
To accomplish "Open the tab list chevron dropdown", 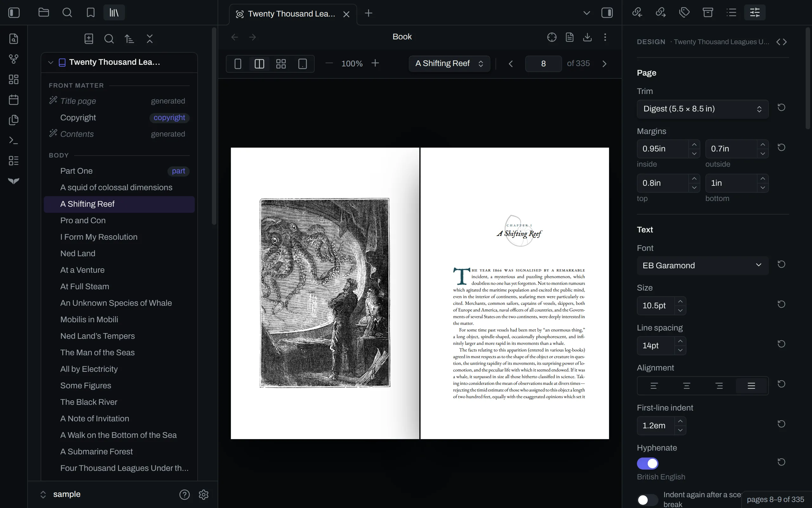I will [586, 13].
